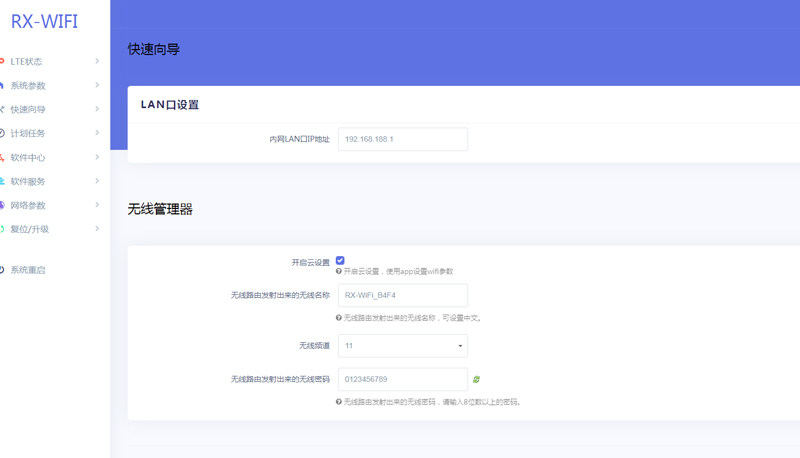Expand 网络参数 menu chevron
Viewport: 800px width, 458px height.
(97, 205)
